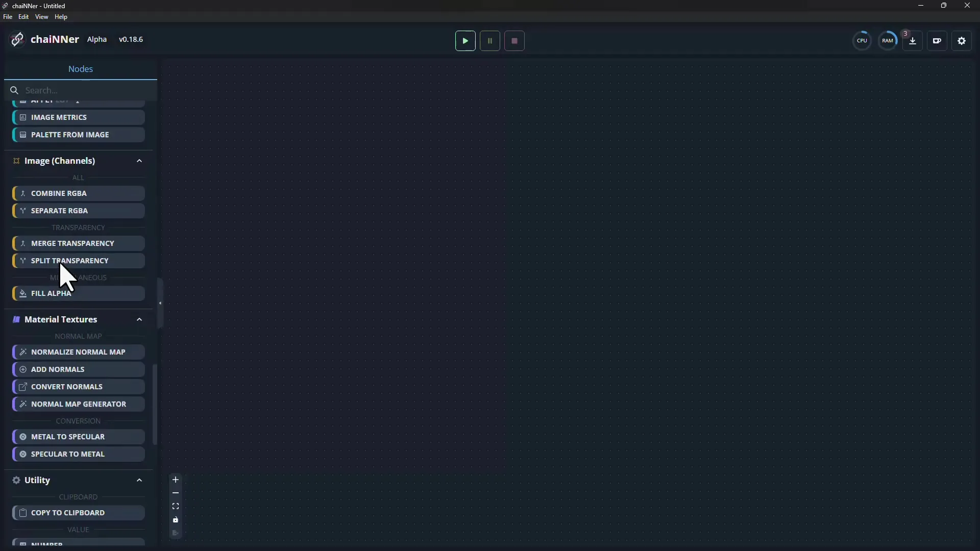Click the Search nodes input field
This screenshot has height=551, width=980.
80,90
